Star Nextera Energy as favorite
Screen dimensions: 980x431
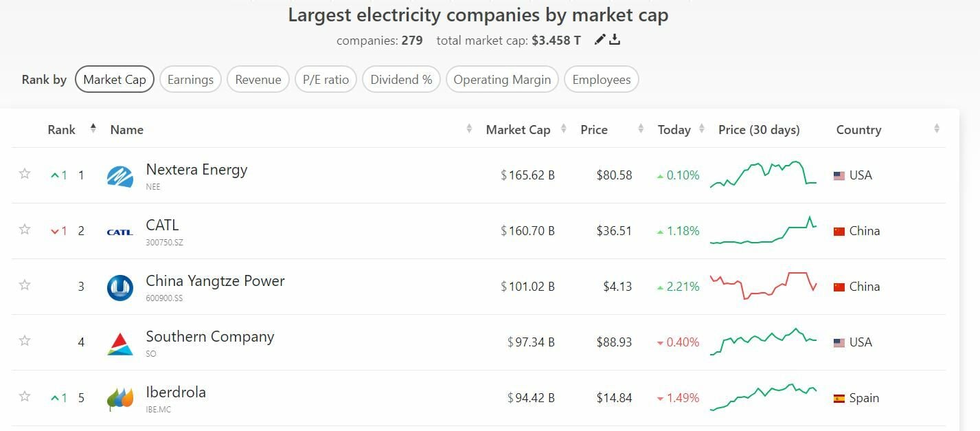[25, 173]
